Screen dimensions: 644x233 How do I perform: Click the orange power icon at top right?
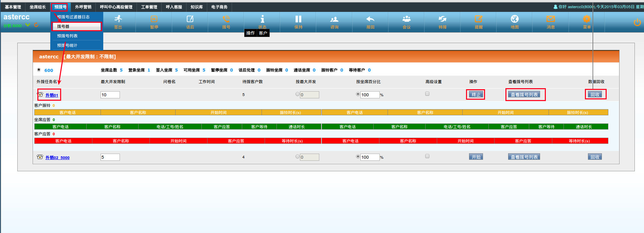click(637, 22)
